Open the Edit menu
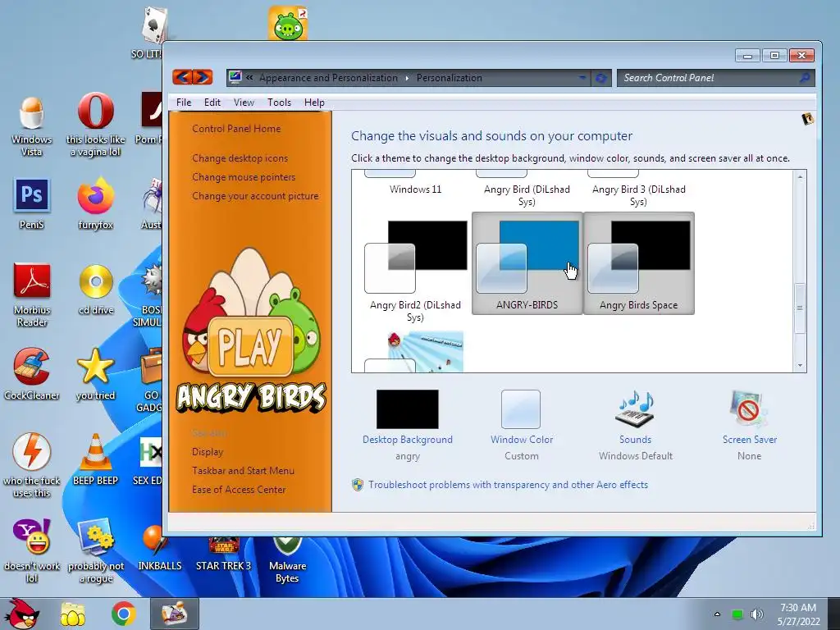 pyautogui.click(x=212, y=103)
